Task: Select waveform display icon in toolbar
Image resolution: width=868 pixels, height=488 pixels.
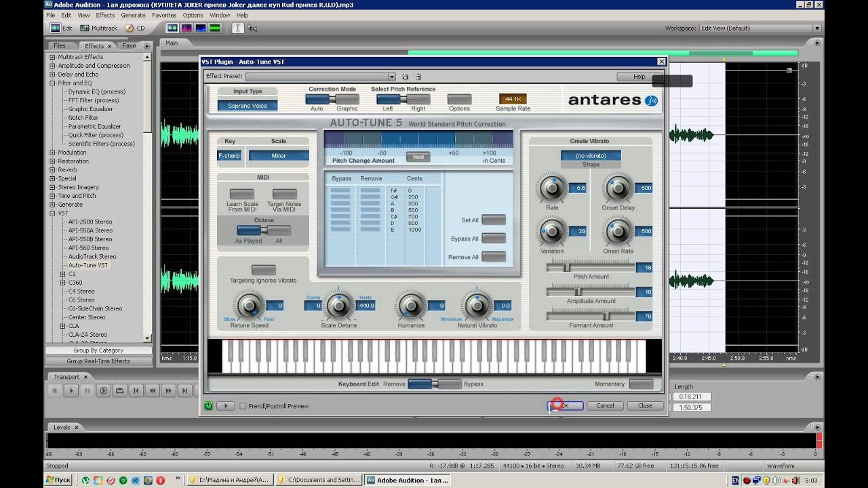Action: tap(172, 28)
